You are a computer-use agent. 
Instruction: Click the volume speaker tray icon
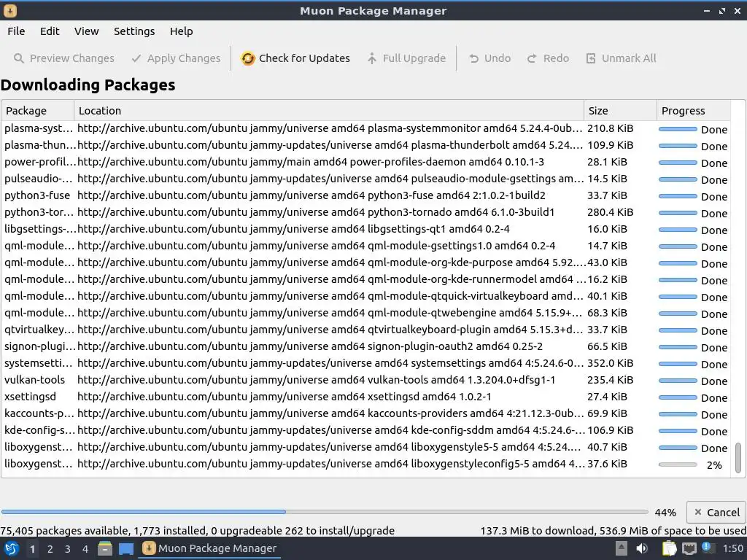pyautogui.click(x=642, y=548)
